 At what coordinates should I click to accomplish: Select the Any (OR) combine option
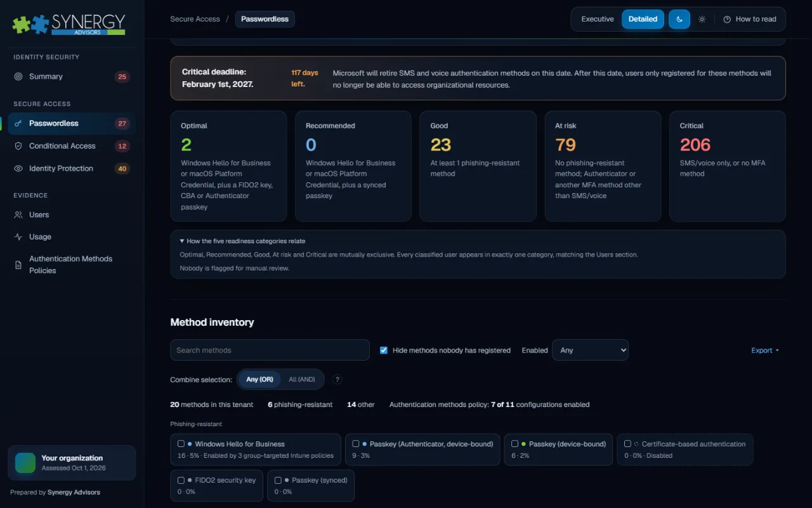pyautogui.click(x=259, y=379)
